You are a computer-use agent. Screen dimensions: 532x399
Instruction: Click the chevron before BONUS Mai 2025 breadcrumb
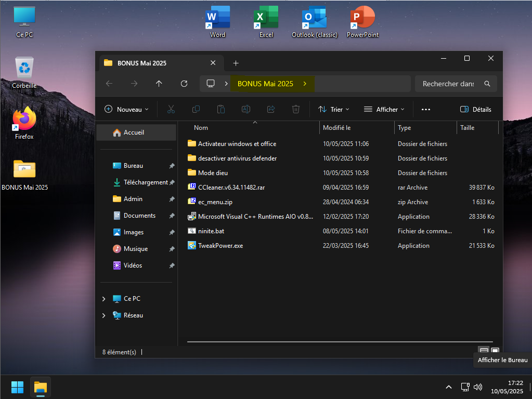tap(226, 84)
